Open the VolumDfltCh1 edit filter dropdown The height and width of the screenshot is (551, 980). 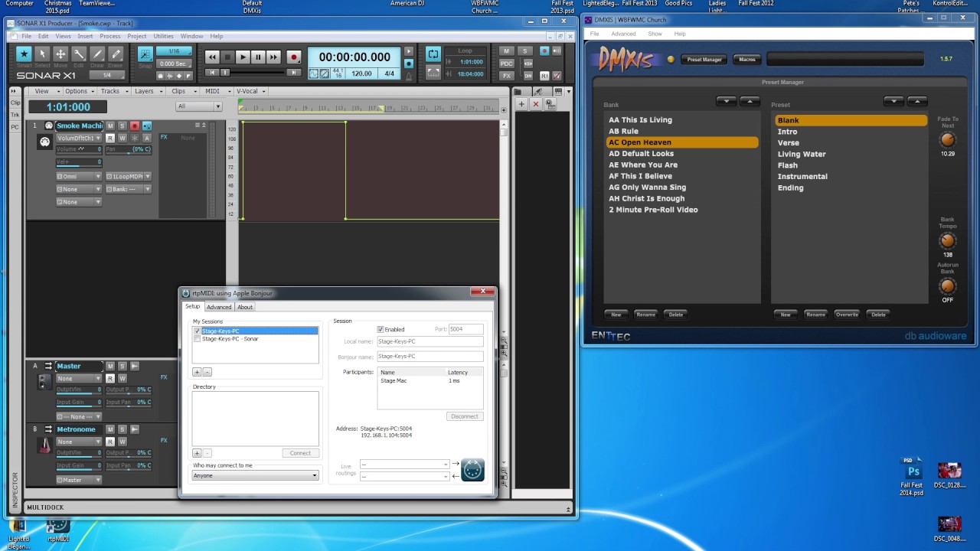coord(79,139)
